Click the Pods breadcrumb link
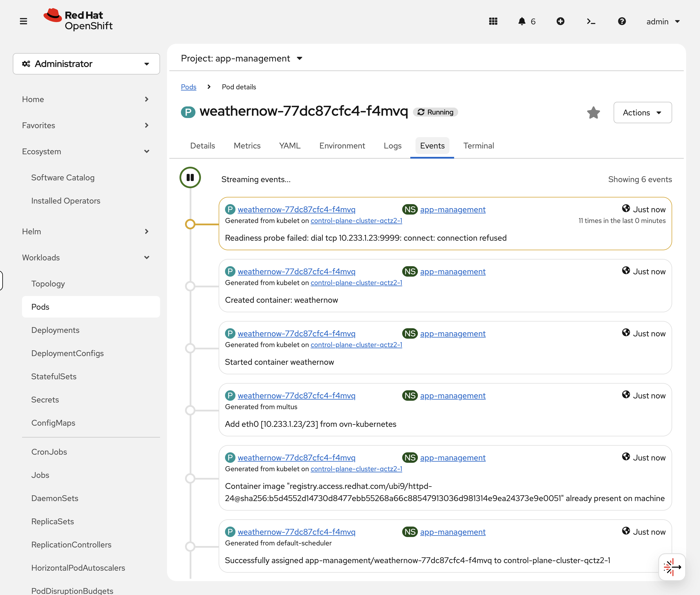The height and width of the screenshot is (595, 700). (188, 87)
